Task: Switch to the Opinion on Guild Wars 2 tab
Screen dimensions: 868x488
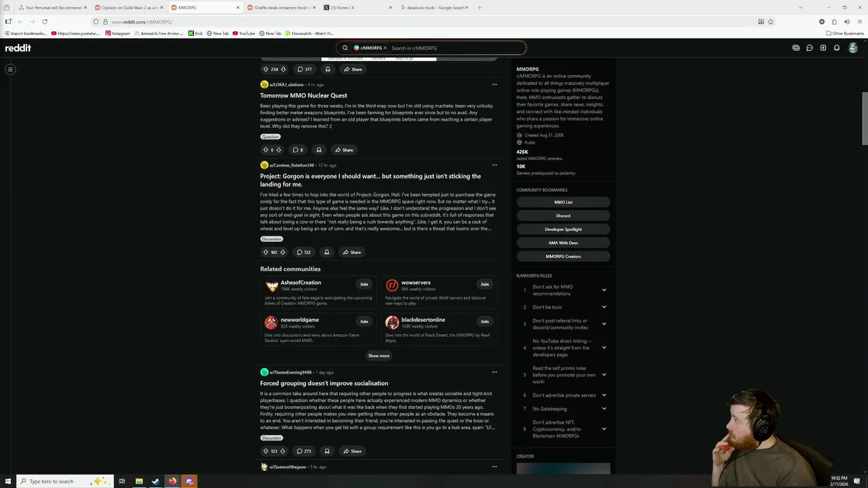Action: tap(127, 7)
